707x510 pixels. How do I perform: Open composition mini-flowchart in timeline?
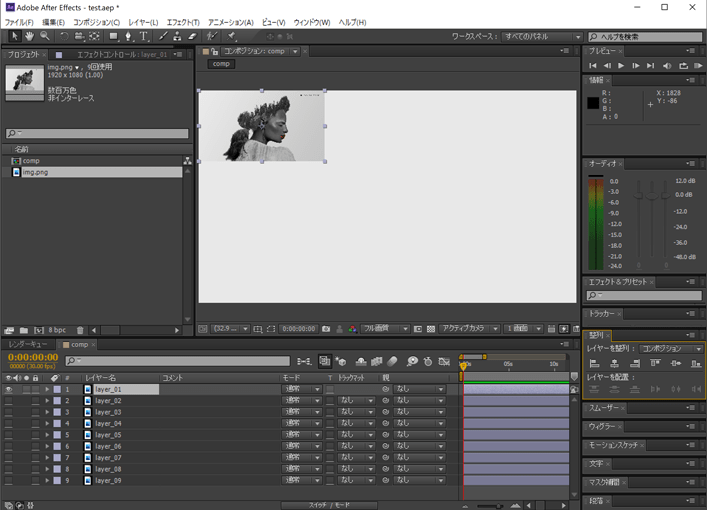(304, 361)
